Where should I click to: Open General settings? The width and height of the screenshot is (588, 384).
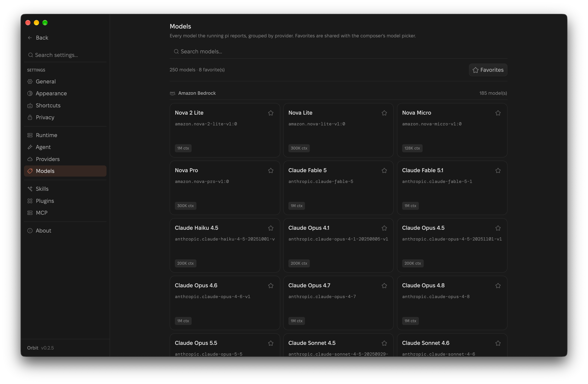pyautogui.click(x=65, y=82)
